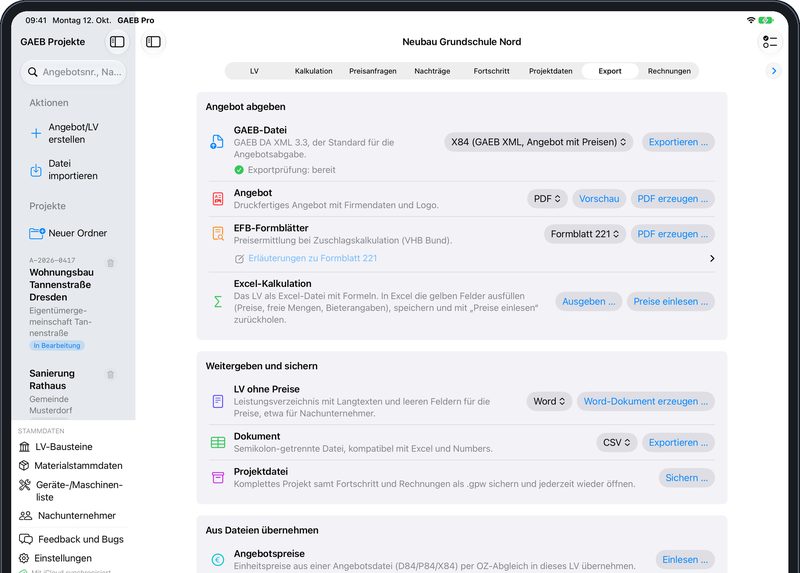The image size is (800, 573).
Task: Click the Einstellungen gear icon
Action: click(24, 558)
